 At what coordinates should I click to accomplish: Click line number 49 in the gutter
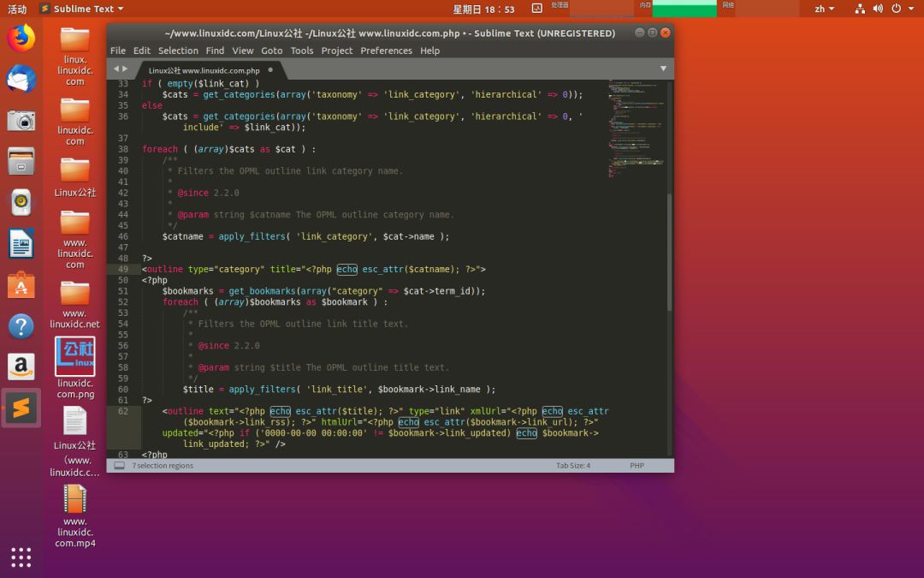coord(123,269)
